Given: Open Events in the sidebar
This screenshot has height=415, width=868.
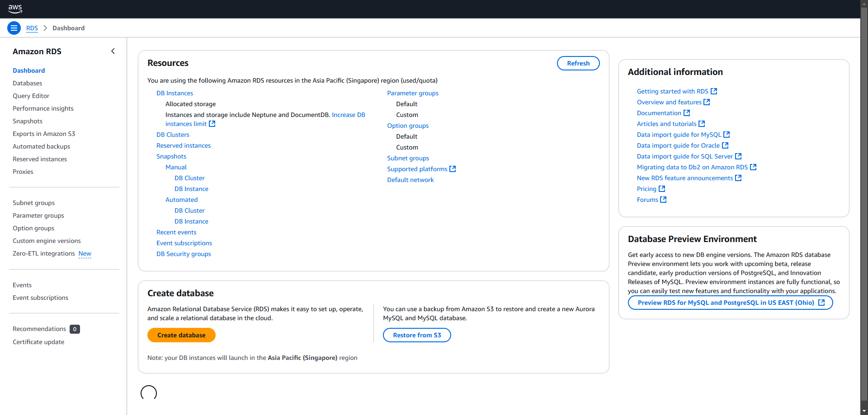Looking at the screenshot, I should 22,285.
